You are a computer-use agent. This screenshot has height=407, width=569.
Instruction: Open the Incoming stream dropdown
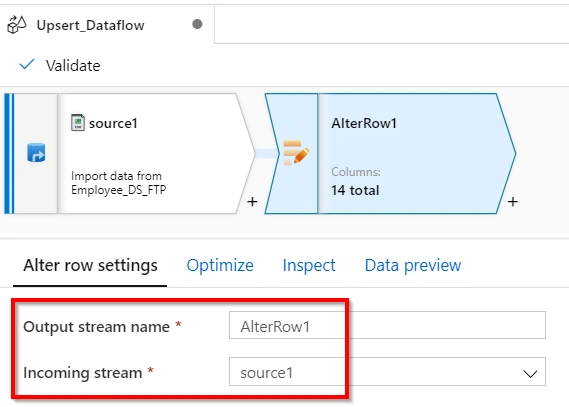[x=387, y=372]
